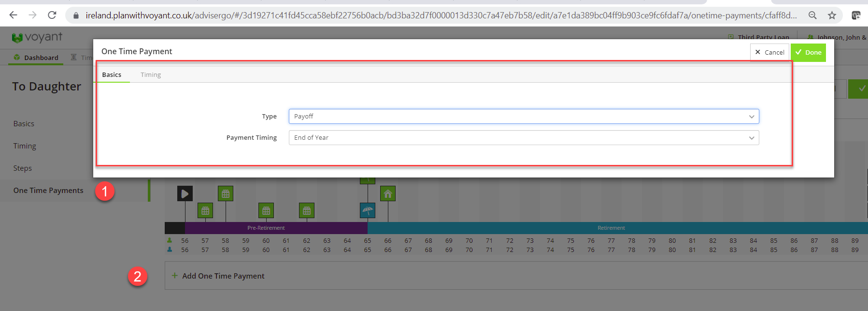The width and height of the screenshot is (868, 311).
Task: Select One Time Payments in sidebar
Action: [48, 191]
